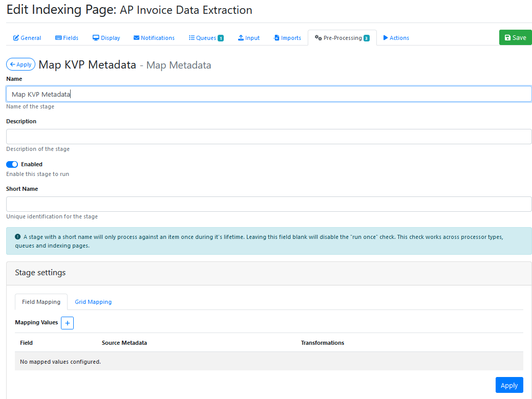
Task: Click the Name input field
Action: click(268, 94)
